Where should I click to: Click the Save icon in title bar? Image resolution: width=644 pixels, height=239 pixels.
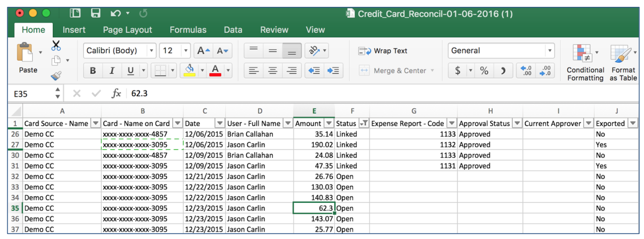coord(96,13)
